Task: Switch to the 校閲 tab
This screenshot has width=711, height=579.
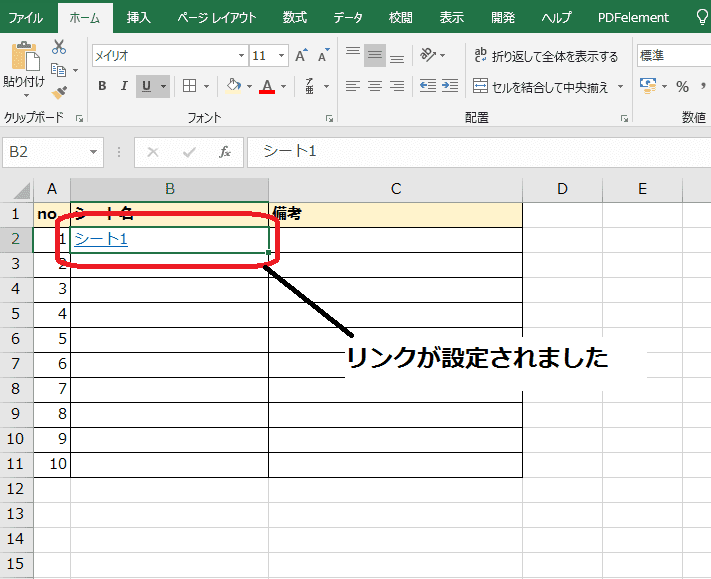Action: tap(401, 18)
